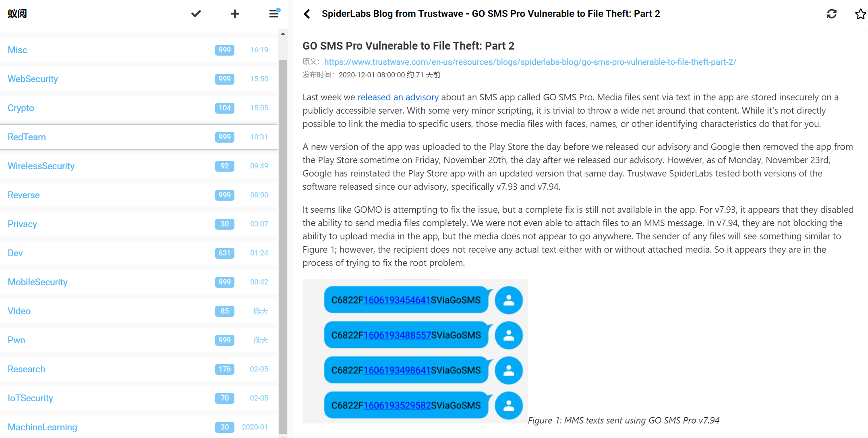Open the MachineLearning feed category

click(42, 427)
